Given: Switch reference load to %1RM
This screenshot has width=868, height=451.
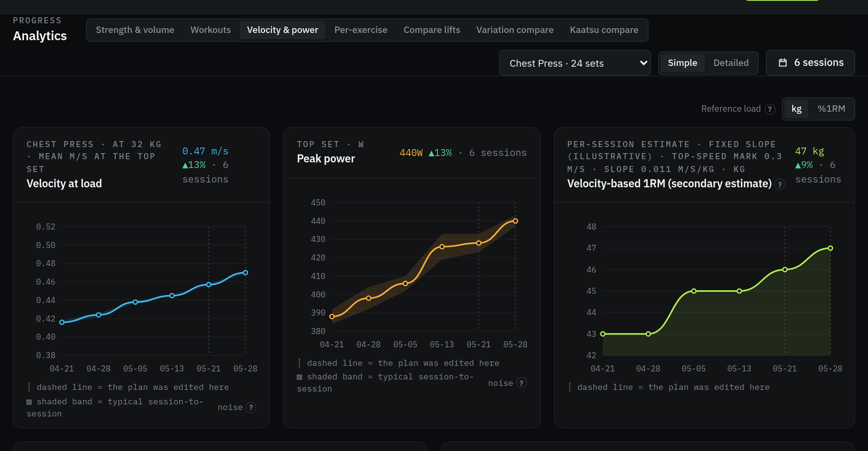Looking at the screenshot, I should point(831,109).
